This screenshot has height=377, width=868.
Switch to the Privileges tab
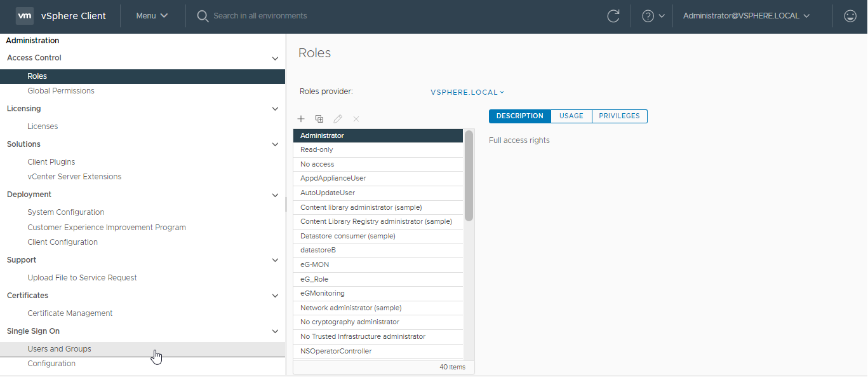click(x=619, y=116)
